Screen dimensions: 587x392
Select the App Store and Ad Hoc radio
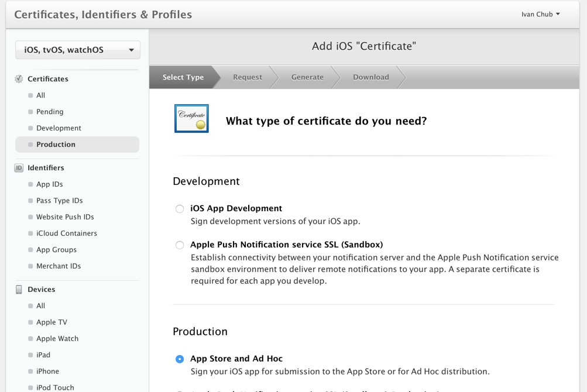point(180,359)
